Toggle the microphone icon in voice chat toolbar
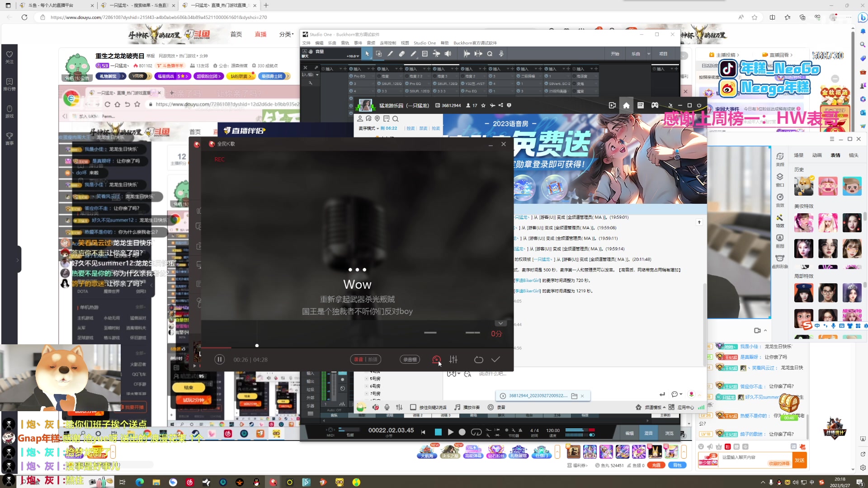The image size is (868, 488). (x=387, y=407)
